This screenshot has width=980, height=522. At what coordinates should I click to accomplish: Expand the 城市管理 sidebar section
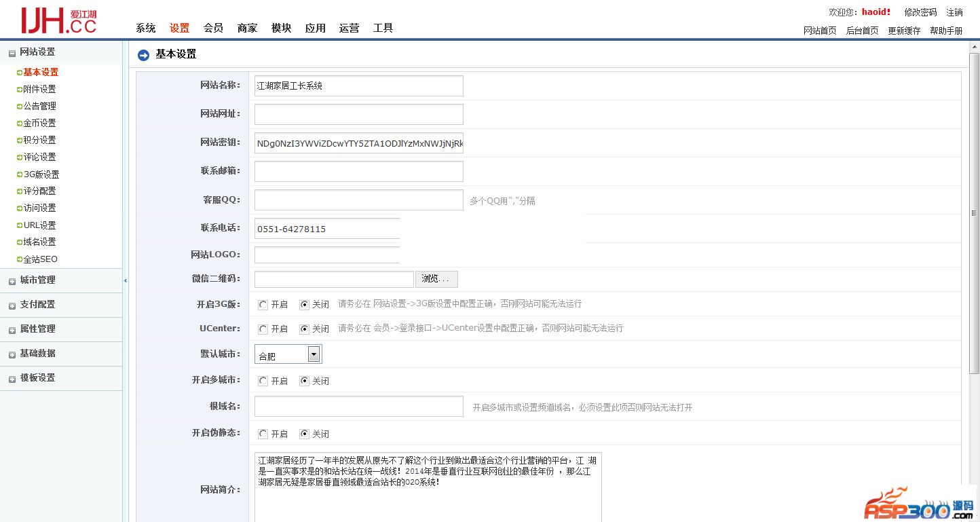[37, 280]
